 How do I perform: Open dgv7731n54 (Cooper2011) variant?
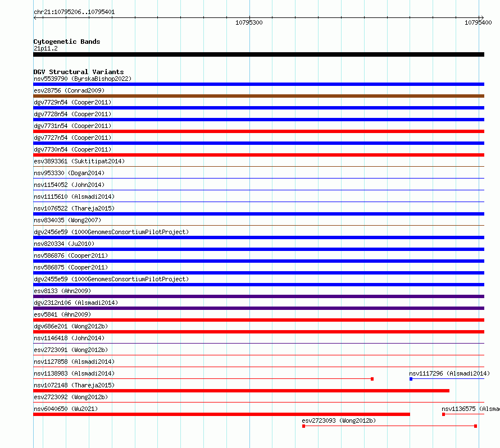coord(72,126)
